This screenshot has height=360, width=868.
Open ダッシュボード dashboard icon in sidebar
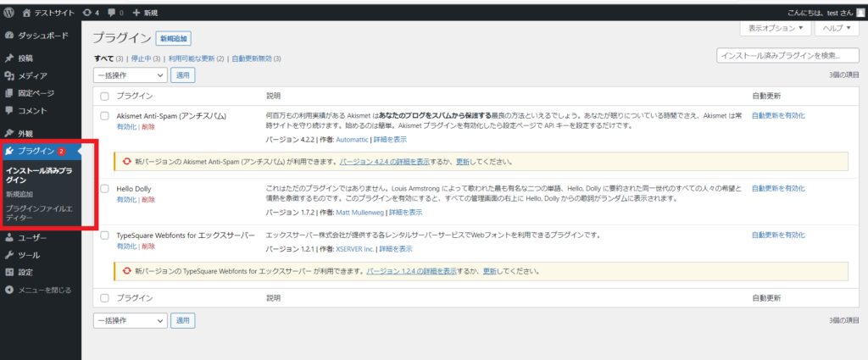(8, 36)
